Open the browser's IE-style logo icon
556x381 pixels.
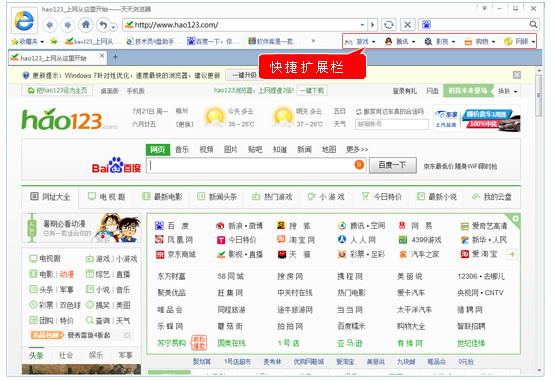coord(24,21)
